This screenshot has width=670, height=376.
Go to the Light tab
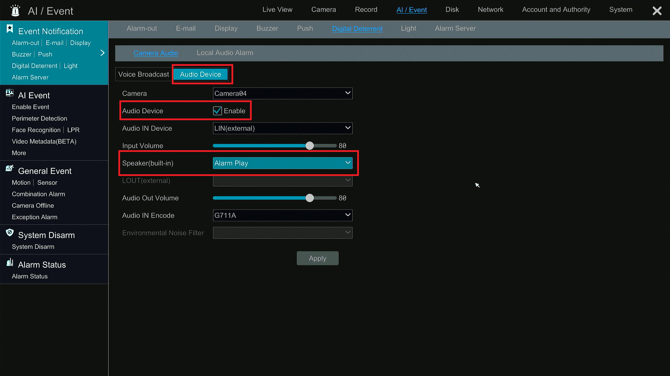click(x=408, y=29)
